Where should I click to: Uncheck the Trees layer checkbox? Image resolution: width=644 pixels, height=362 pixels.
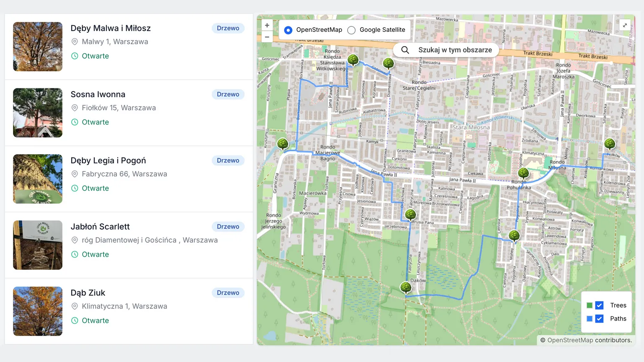pyautogui.click(x=600, y=305)
